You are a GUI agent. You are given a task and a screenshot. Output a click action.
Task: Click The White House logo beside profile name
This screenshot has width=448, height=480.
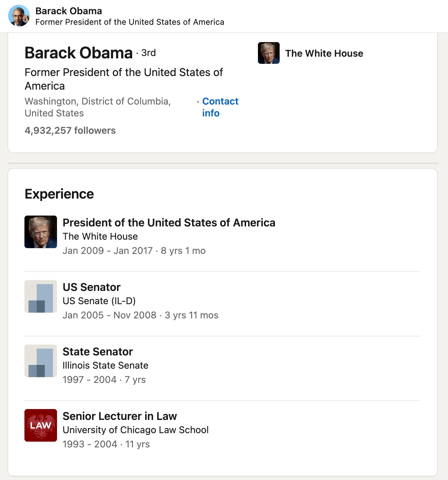tap(268, 53)
